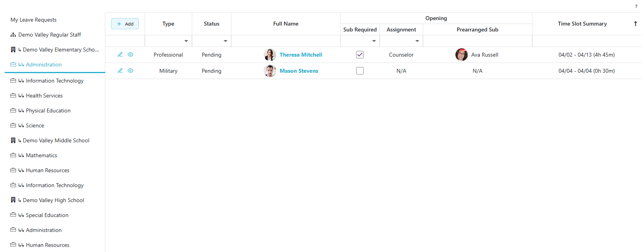Screen dimensions: 644x252
Task: Click the edit pencil icon for Theresa Mitchell
Action: 120,55
